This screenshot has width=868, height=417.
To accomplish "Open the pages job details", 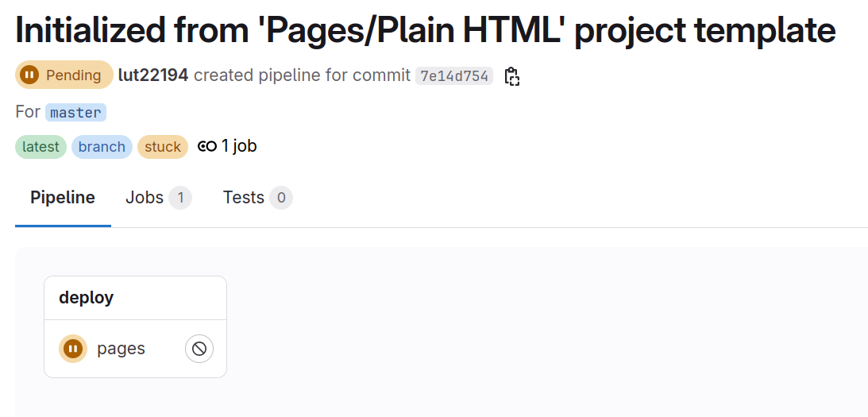I will [121, 349].
